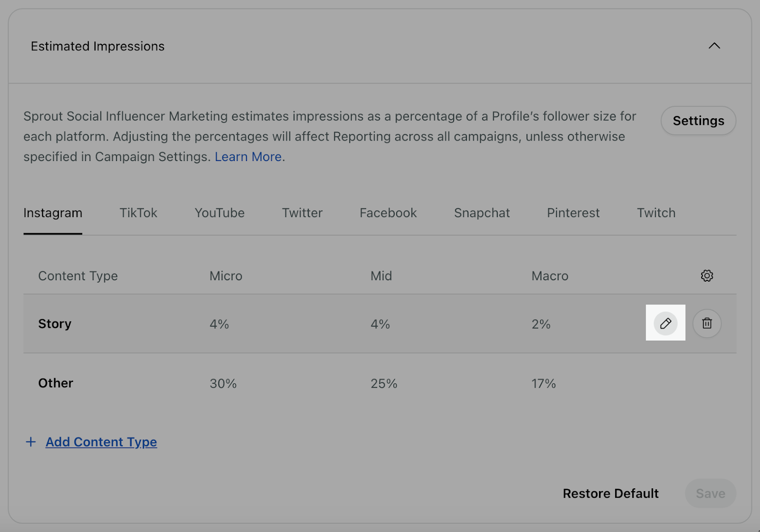The image size is (760, 532).
Task: Select the Instagram tab
Action: (x=53, y=213)
